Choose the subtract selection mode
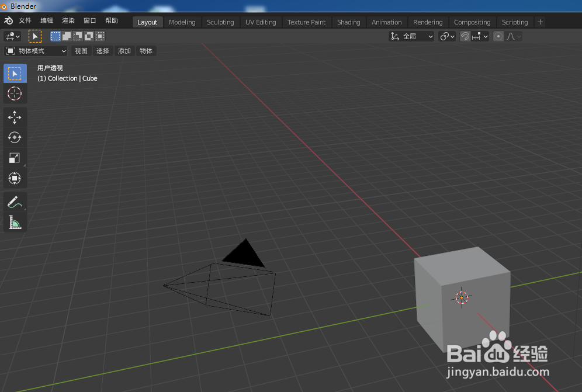582x392 pixels. 78,36
